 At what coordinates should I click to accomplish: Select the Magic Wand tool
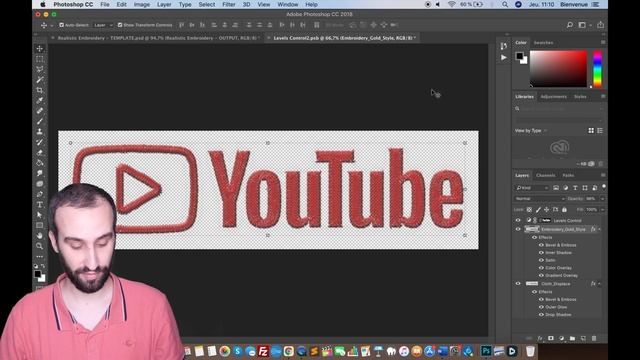click(40, 80)
